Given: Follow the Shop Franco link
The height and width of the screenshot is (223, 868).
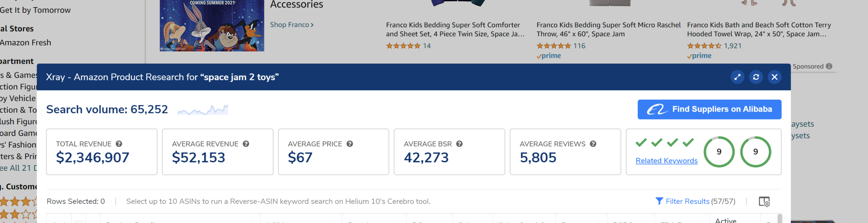Looking at the screenshot, I should click(x=292, y=25).
